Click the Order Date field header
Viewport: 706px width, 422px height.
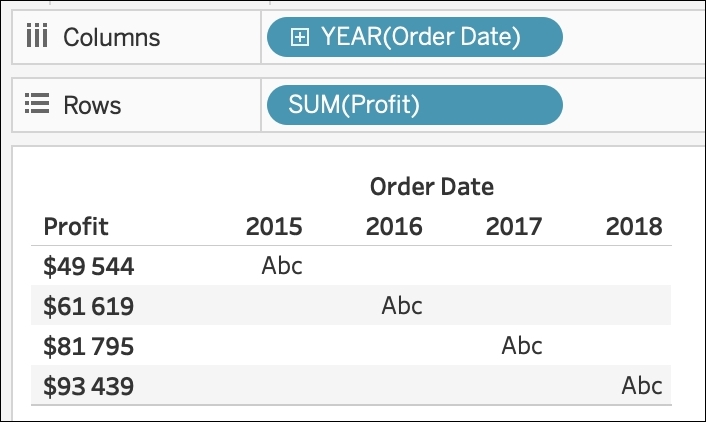click(431, 186)
